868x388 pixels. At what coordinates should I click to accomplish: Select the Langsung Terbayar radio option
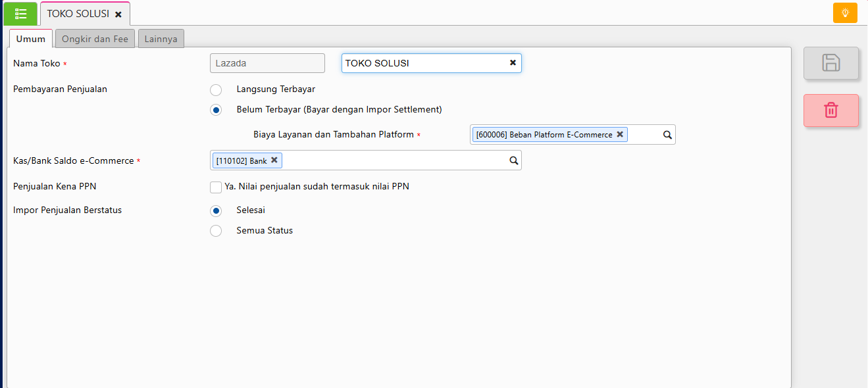coord(216,89)
